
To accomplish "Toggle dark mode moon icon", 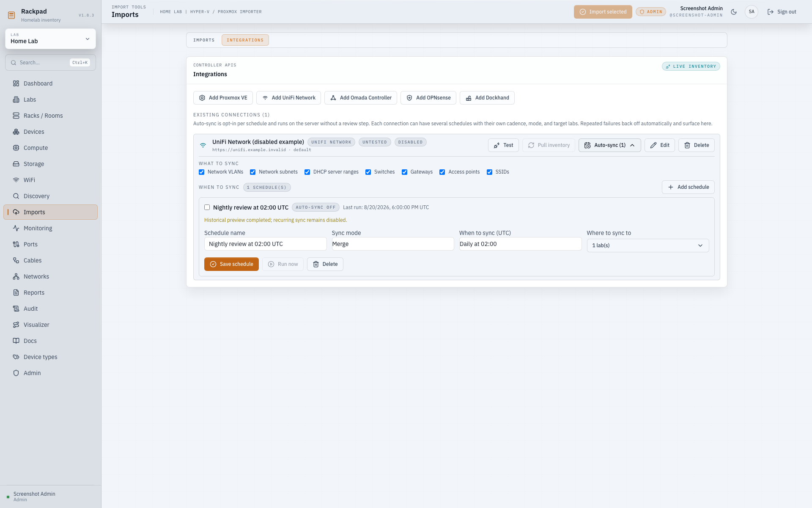I will click(x=734, y=12).
